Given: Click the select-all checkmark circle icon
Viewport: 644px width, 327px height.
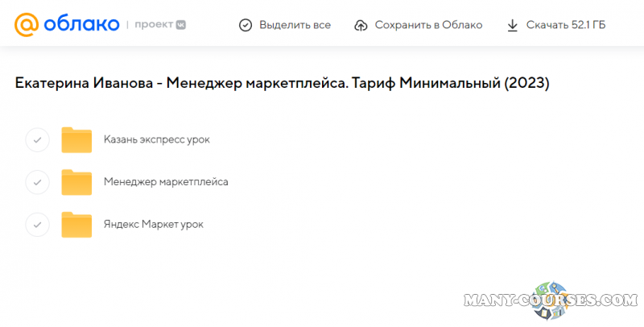Looking at the screenshot, I should coord(246,25).
